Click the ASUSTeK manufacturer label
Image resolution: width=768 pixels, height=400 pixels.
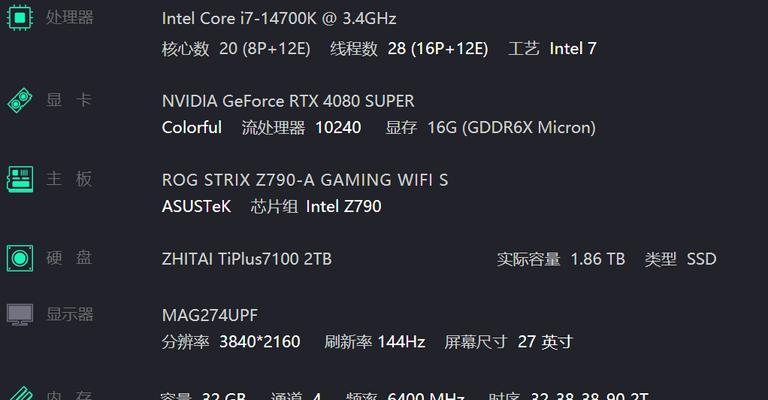196,206
